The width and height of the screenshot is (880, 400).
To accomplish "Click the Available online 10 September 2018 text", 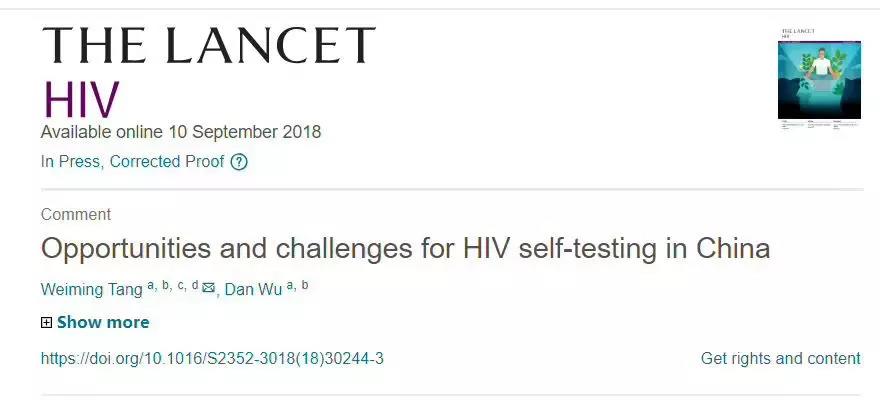I will (181, 132).
